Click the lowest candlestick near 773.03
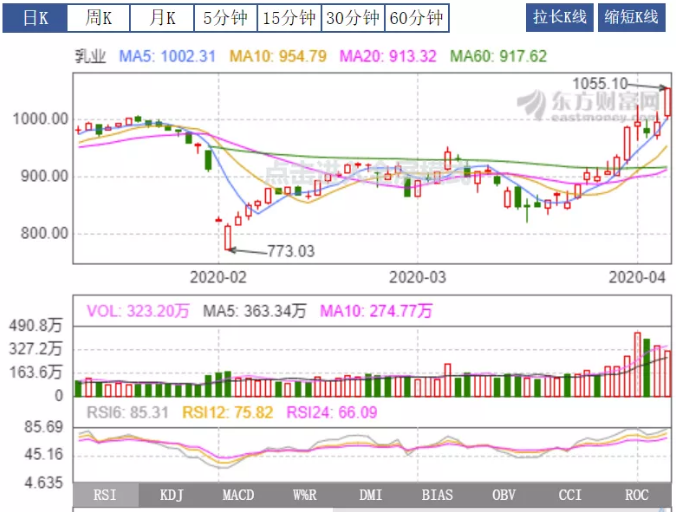Viewport: 676px width, 515px height. pos(228,237)
